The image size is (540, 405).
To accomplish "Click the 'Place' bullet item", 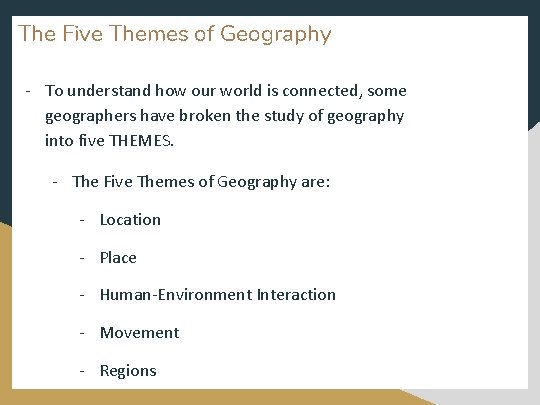I will [x=118, y=258].
